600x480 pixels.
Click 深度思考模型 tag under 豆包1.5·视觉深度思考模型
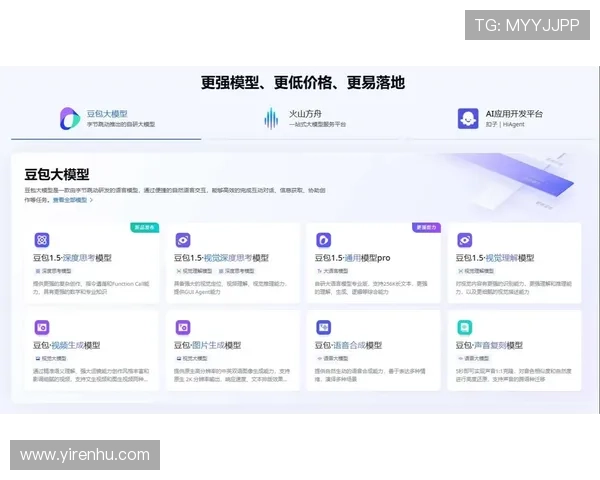point(236,271)
